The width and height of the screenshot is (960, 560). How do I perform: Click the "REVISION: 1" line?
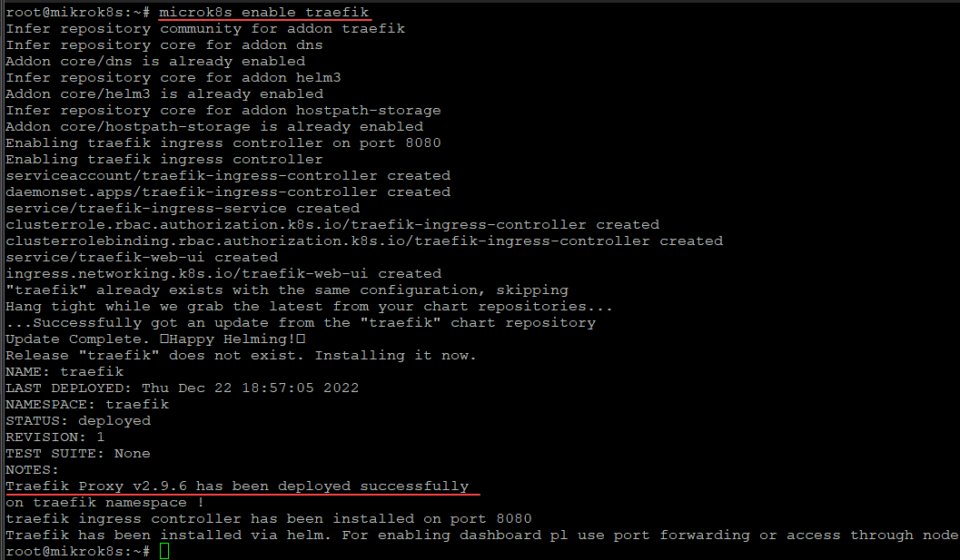[55, 437]
